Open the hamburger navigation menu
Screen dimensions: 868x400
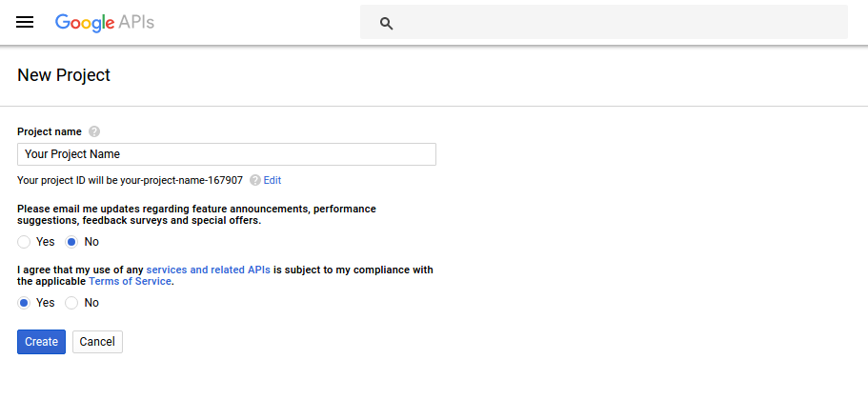25,22
